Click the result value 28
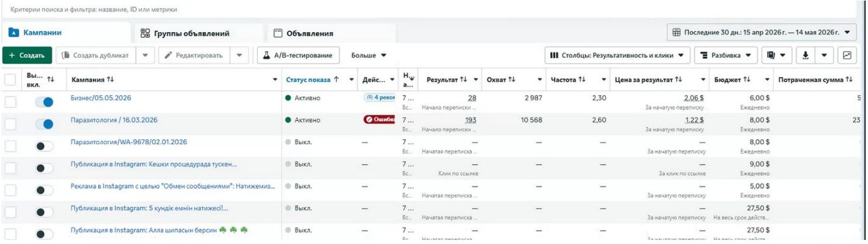 point(472,98)
